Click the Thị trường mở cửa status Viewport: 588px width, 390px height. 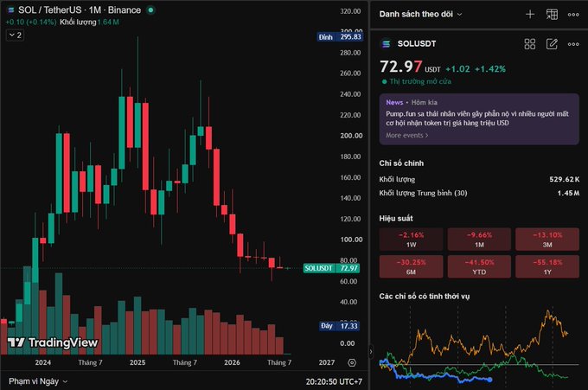(416, 81)
